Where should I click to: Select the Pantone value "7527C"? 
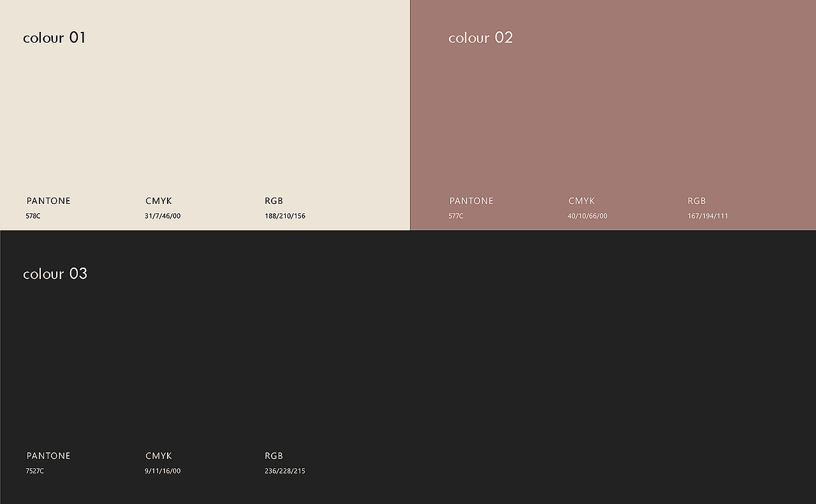pos(35,471)
